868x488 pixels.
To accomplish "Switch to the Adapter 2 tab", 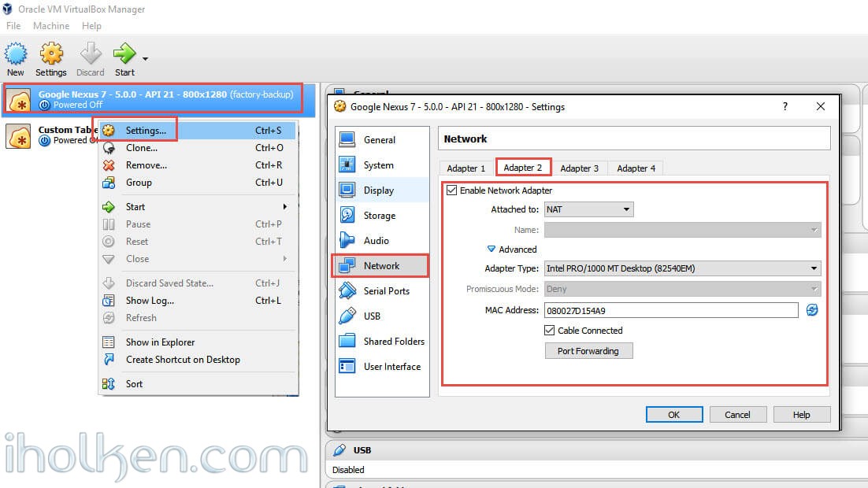I will point(522,167).
